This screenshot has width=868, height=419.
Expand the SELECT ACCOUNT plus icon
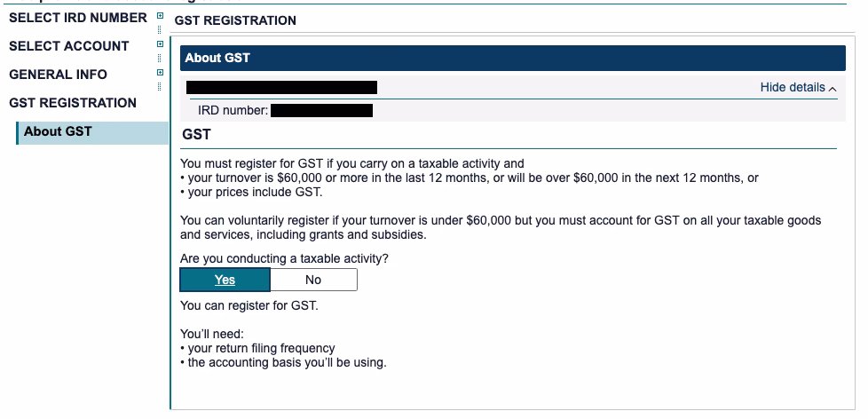point(160,44)
